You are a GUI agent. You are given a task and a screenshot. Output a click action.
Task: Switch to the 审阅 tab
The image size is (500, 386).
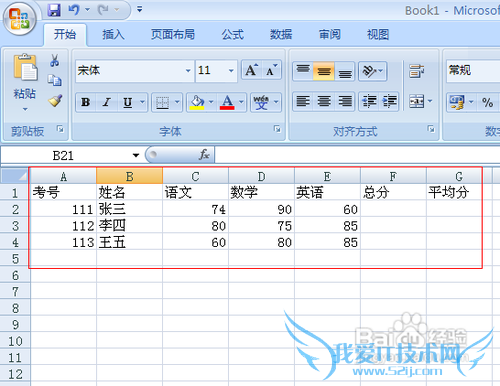330,34
